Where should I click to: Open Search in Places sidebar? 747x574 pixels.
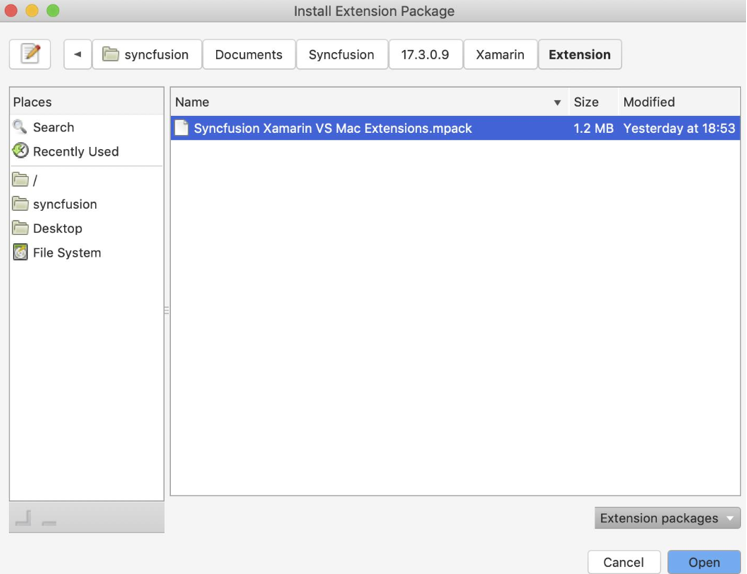86,127
